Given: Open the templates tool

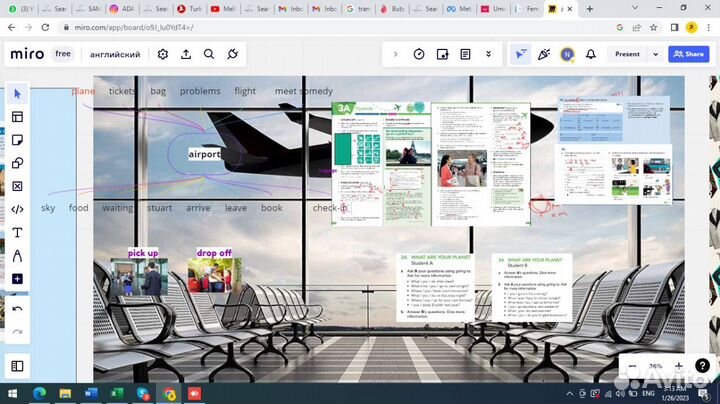Looking at the screenshot, I should [17, 116].
